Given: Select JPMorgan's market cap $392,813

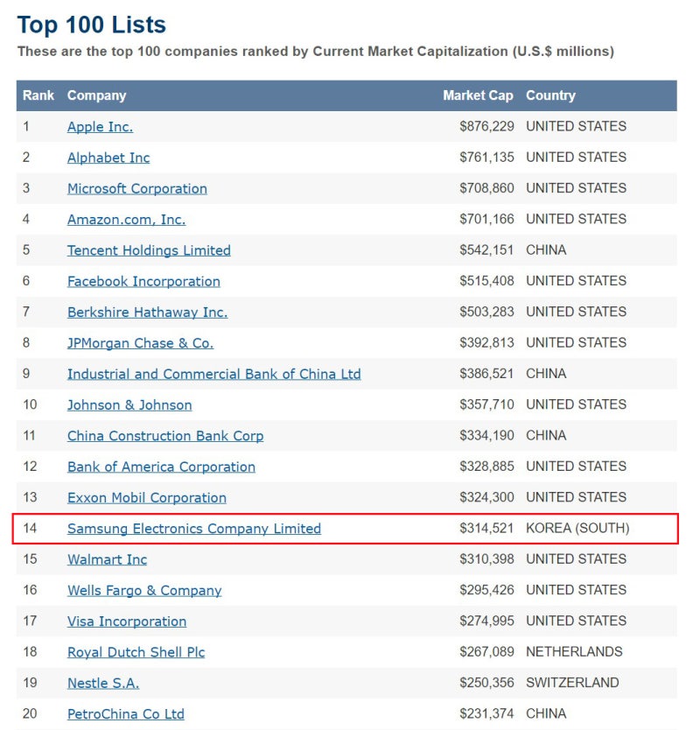Looking at the screenshot, I should (x=486, y=342).
